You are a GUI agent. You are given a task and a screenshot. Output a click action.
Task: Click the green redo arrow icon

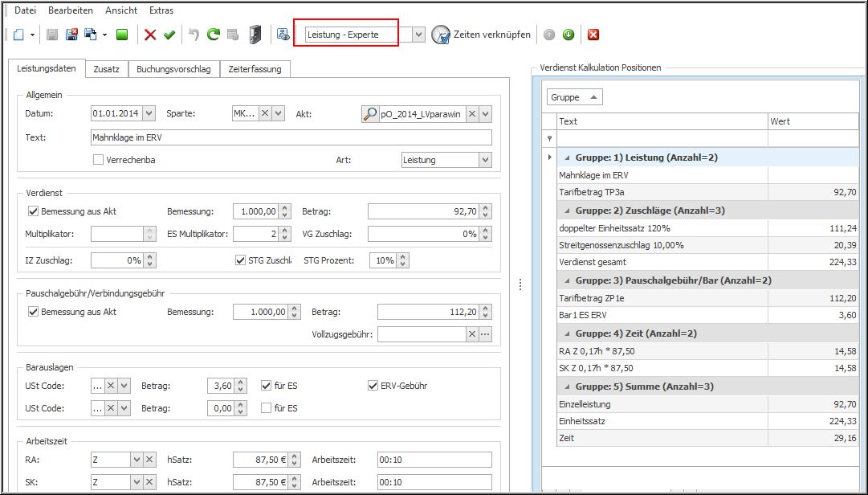pos(214,35)
